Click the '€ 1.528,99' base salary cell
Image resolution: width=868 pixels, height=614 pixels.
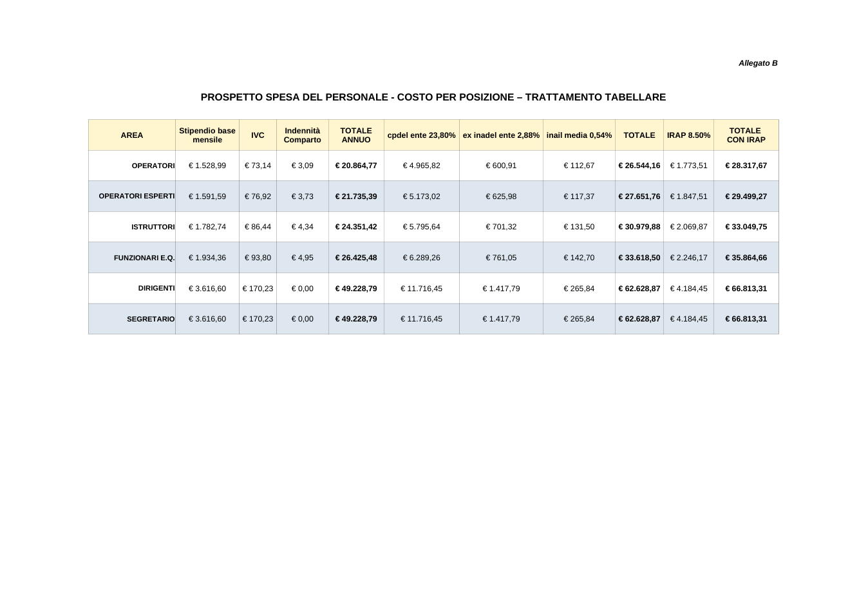tap(207, 166)
